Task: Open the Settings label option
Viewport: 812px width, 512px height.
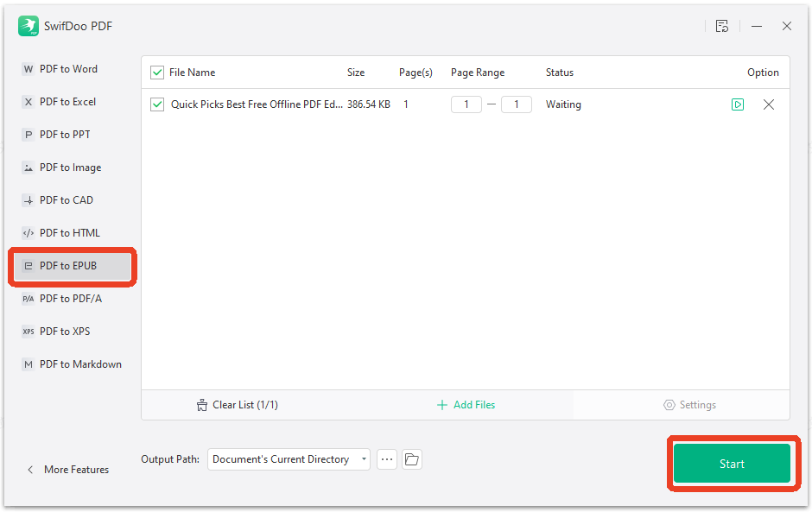Action: click(x=698, y=405)
